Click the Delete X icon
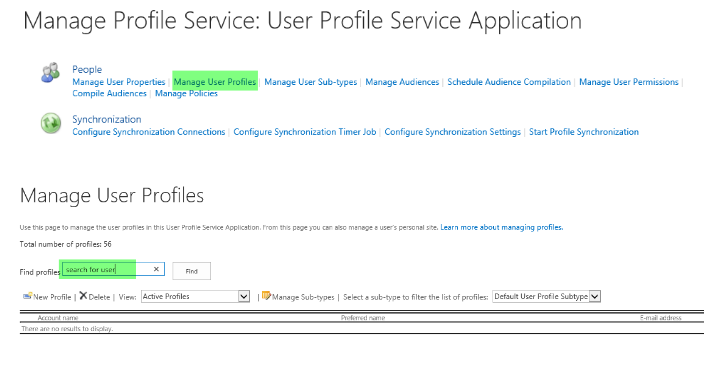The image size is (724, 366). click(83, 296)
